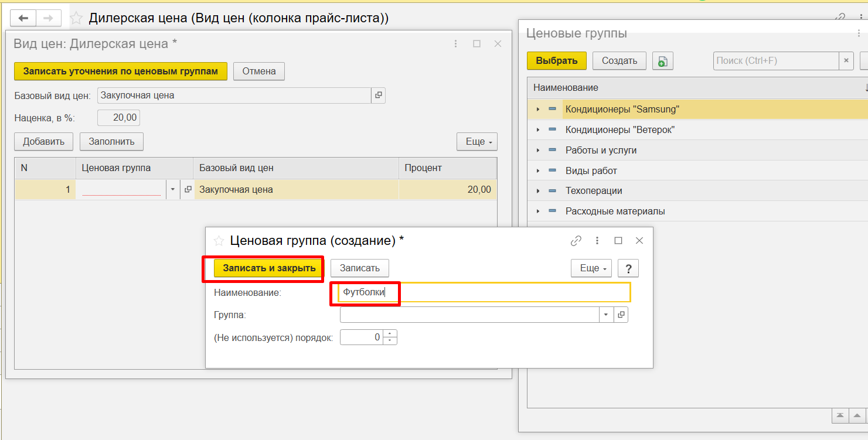Screen dimensions: 868x440
Task: Click the back navigation arrow
Action: [x=23, y=18]
